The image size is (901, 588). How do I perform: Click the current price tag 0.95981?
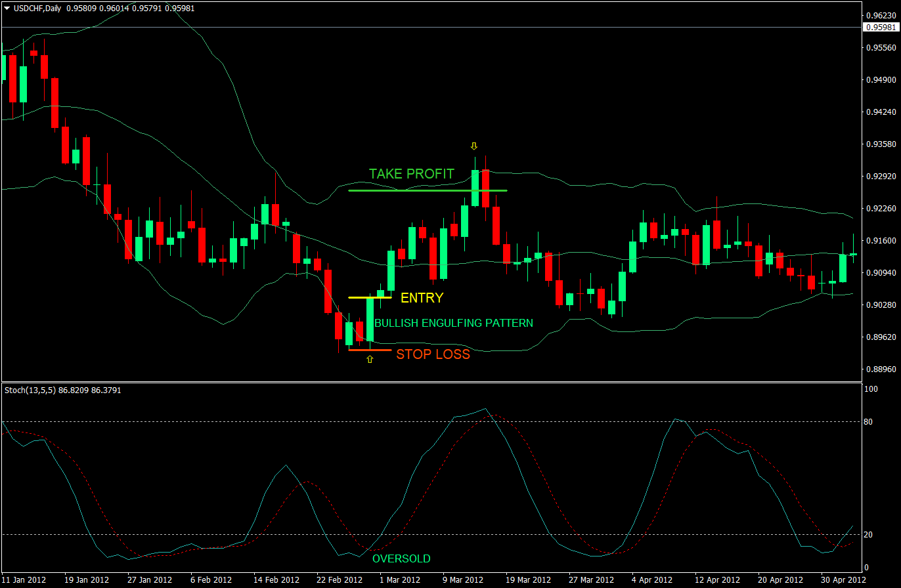[x=881, y=27]
